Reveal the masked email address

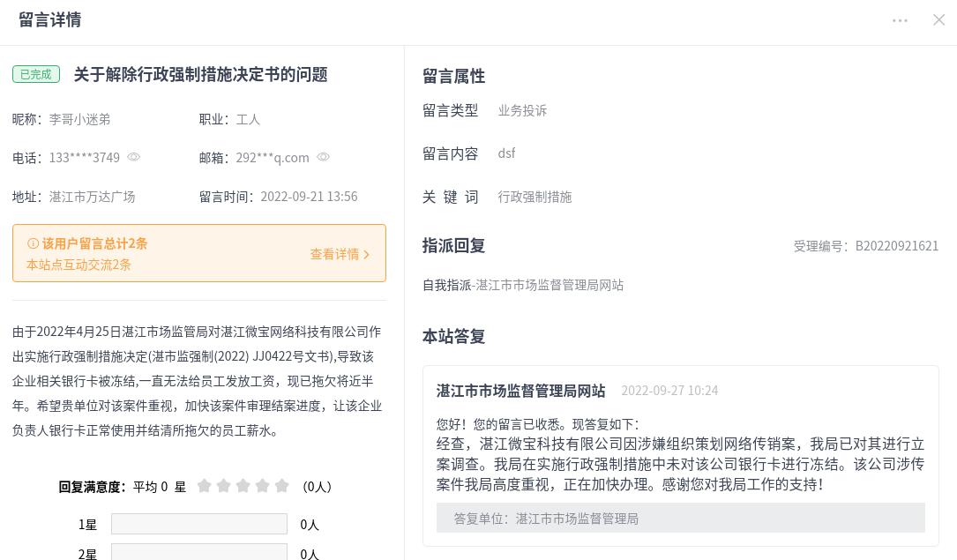pos(324,157)
